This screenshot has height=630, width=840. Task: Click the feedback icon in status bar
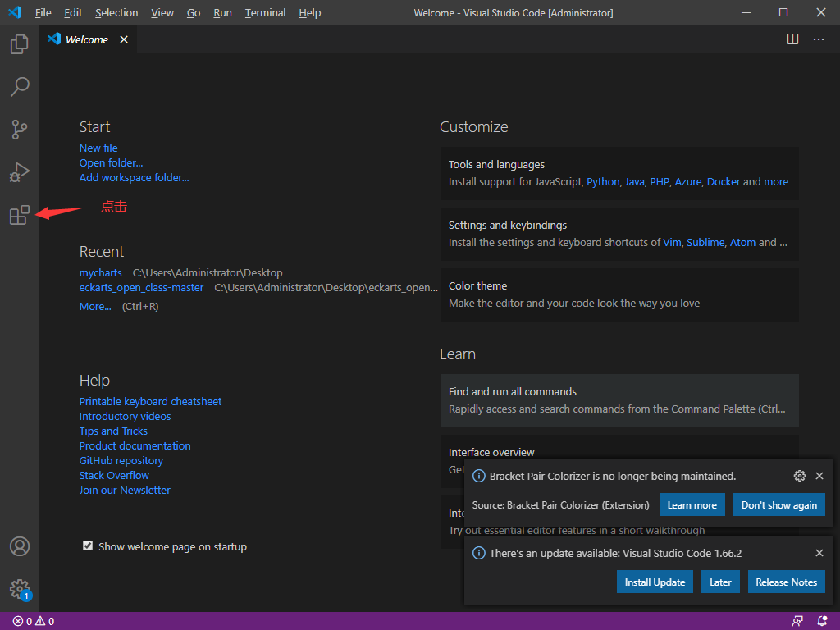797,622
